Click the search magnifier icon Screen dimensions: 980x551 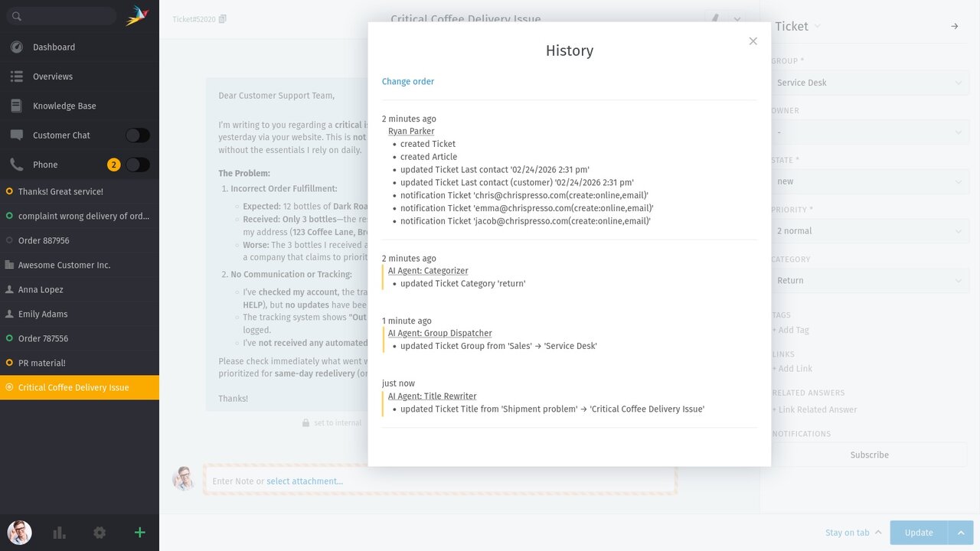18,16
